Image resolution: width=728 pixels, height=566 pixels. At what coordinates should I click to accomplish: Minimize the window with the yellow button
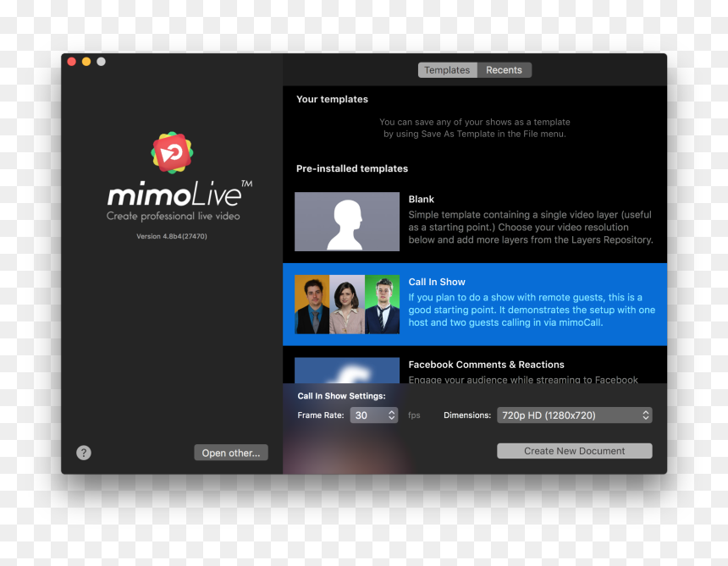86,62
